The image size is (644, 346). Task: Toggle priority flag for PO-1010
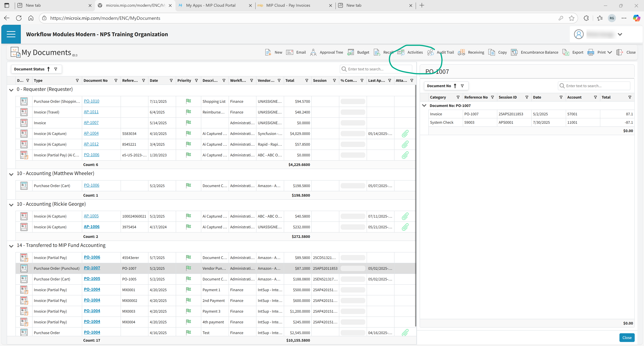189,101
